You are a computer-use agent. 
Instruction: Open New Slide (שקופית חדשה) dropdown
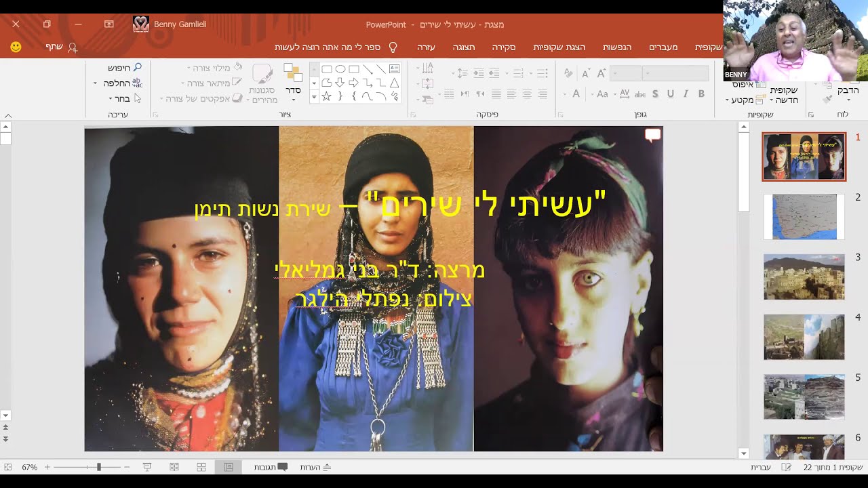784,95
